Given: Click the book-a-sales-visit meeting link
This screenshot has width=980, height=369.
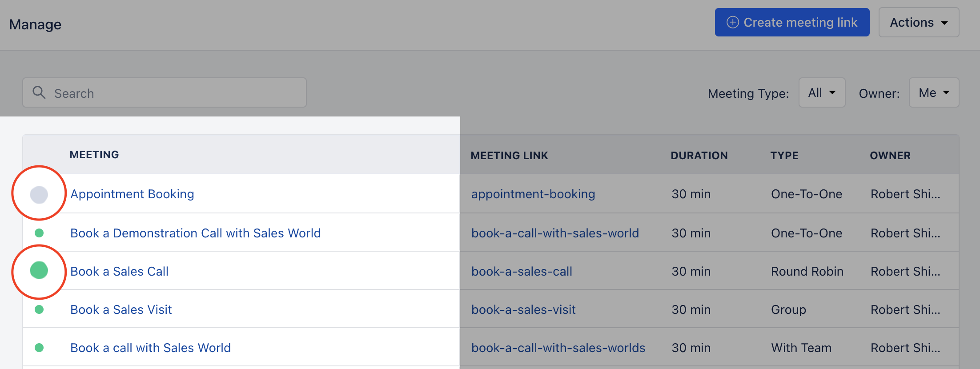Looking at the screenshot, I should pos(523,309).
